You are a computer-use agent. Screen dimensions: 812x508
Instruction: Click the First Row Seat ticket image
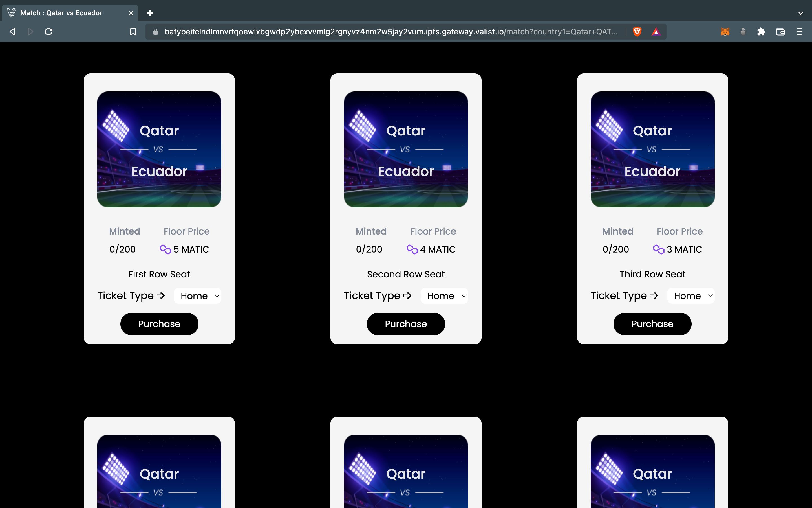pos(159,150)
